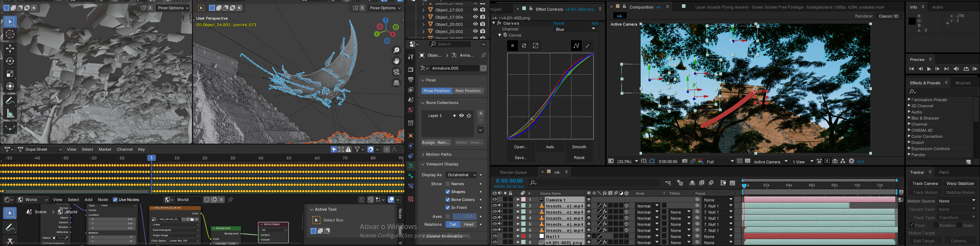This screenshot has width=980, height=246.
Task: Play the After Effects preview
Action: tap(929, 69)
